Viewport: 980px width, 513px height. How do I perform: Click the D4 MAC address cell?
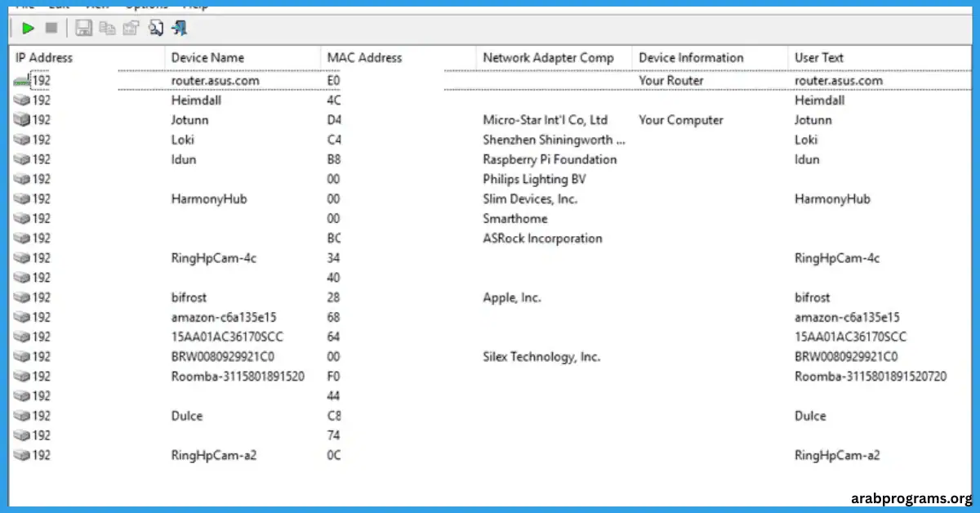tap(333, 120)
